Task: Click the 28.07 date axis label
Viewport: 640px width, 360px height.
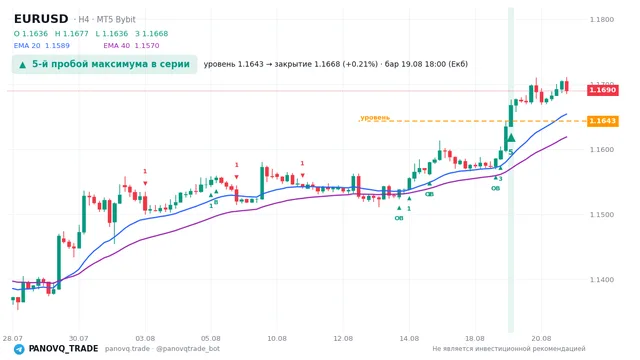Action: (x=12, y=338)
